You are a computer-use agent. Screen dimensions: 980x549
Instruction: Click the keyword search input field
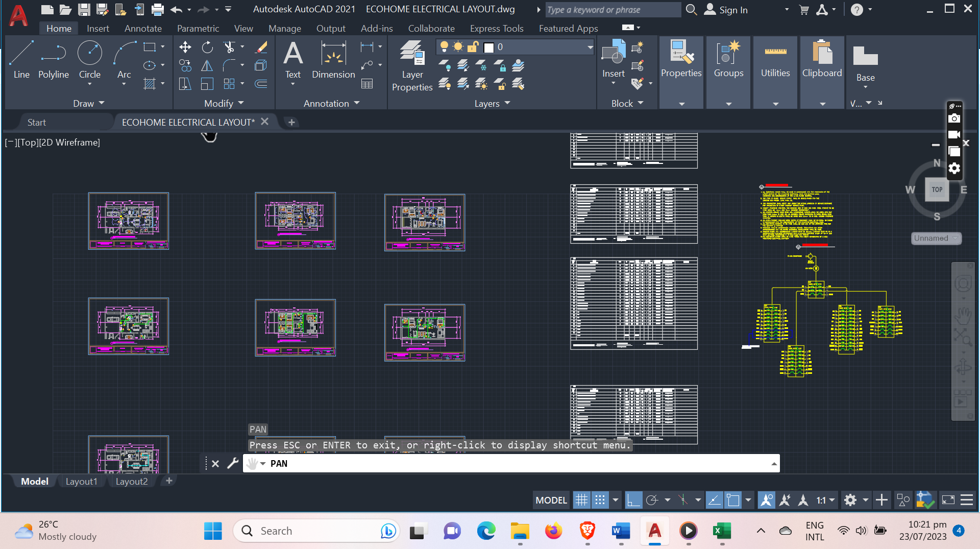612,10
